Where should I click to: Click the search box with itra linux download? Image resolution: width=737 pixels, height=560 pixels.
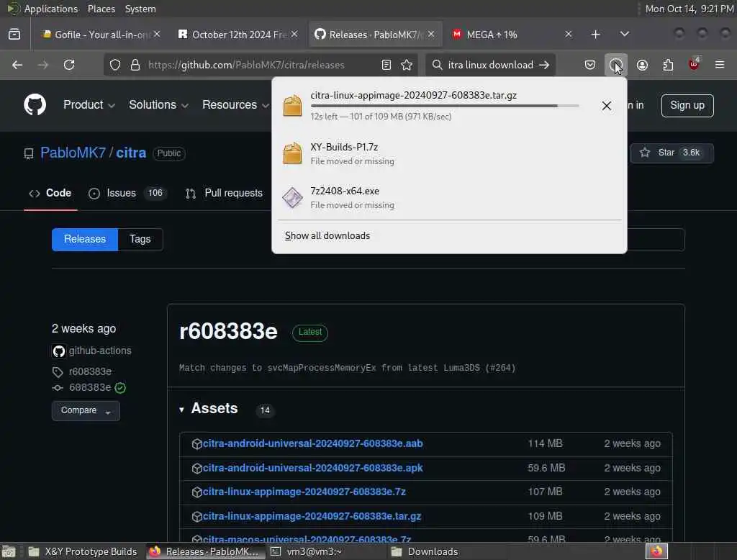pyautogui.click(x=490, y=65)
